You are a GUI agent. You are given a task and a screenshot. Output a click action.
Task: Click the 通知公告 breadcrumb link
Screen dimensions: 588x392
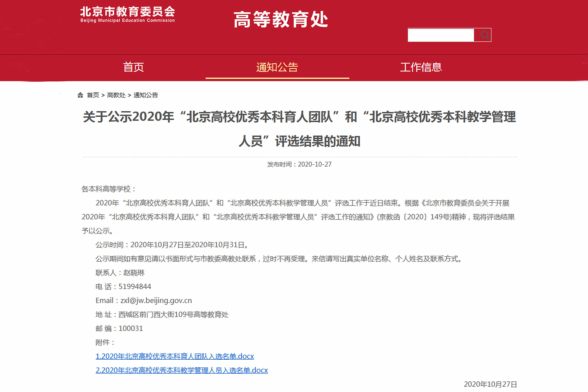pyautogui.click(x=146, y=95)
